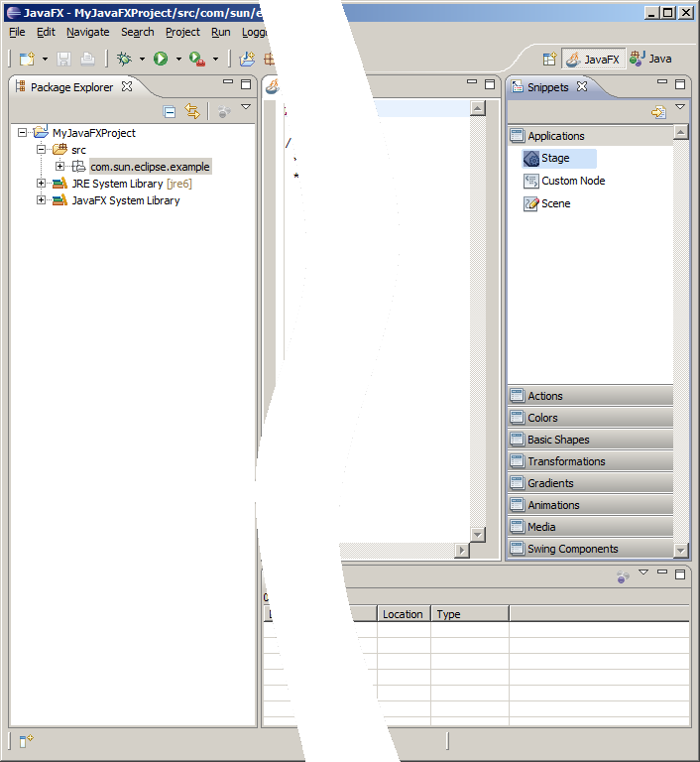Click the Open Perspective icon
This screenshot has height=762, width=700.
coord(549,60)
